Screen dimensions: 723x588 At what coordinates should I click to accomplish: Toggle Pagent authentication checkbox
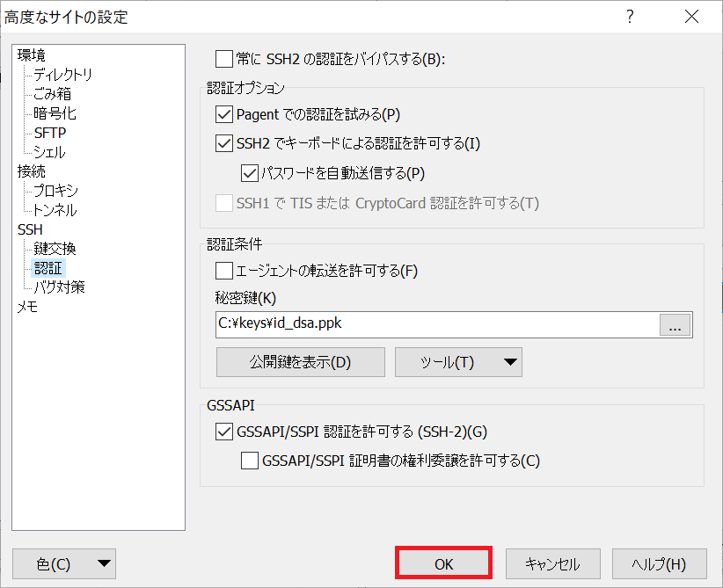223,114
